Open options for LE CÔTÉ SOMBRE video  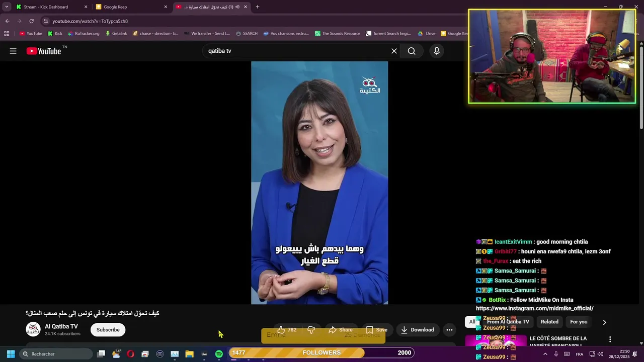click(x=610, y=339)
